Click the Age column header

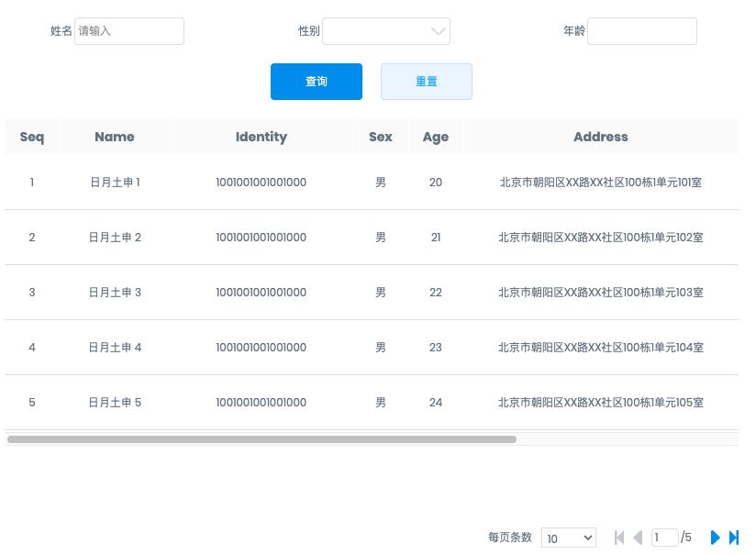coord(436,137)
